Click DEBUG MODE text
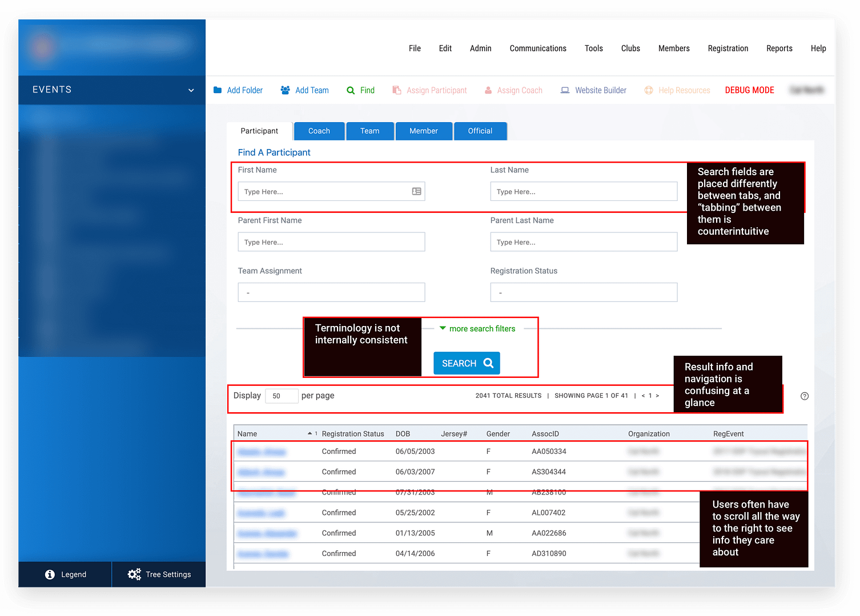This screenshot has height=616, width=860. 750,90
